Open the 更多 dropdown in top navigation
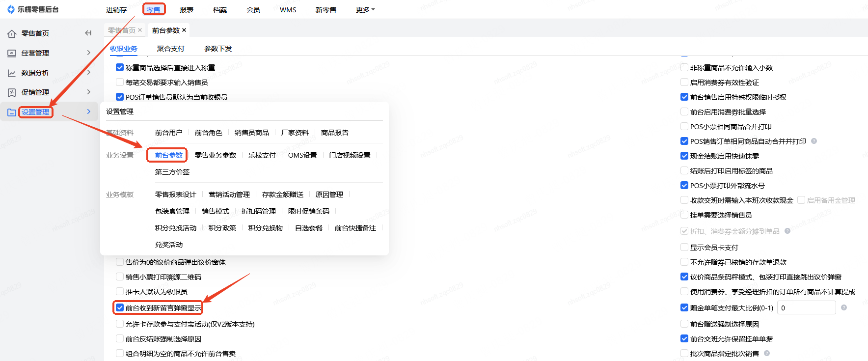This screenshot has height=361, width=868. pyautogui.click(x=365, y=10)
